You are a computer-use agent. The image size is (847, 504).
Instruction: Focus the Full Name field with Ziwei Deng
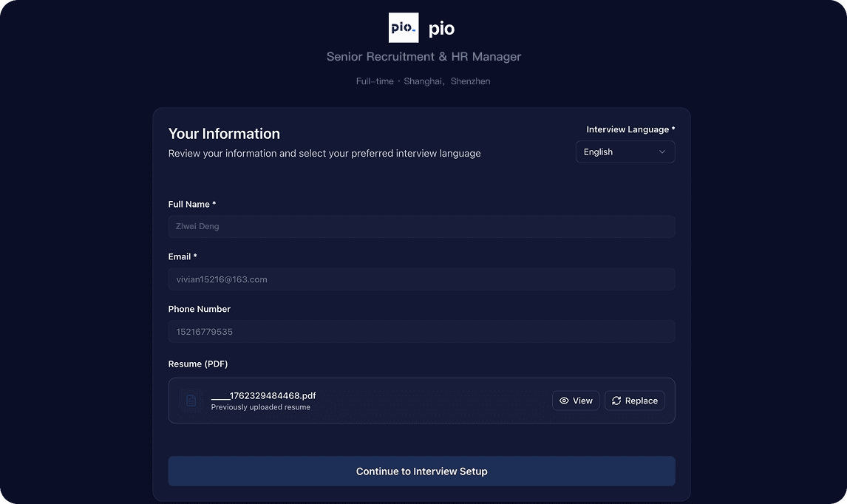[421, 227]
